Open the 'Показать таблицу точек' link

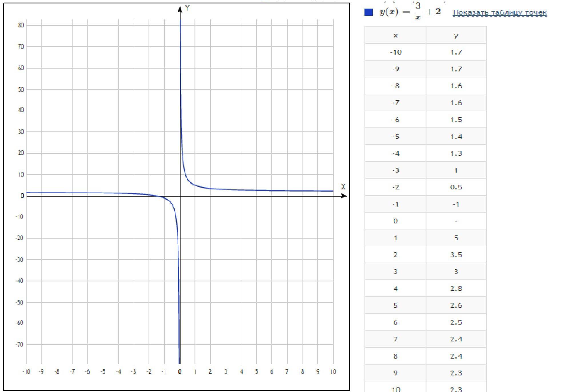click(x=500, y=12)
